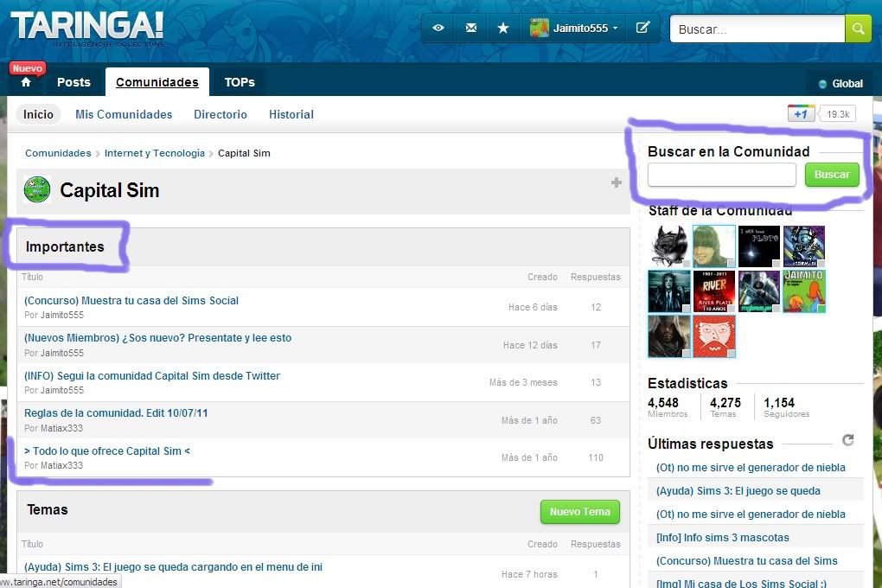Click author Jaimito555 under Concurso thread

click(62, 315)
